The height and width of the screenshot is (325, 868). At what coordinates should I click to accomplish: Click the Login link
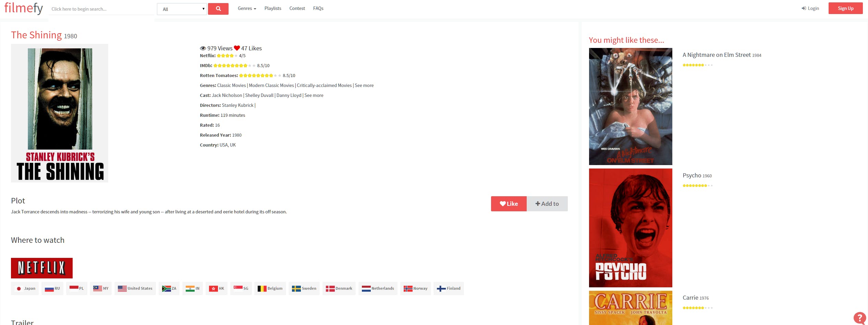point(810,8)
